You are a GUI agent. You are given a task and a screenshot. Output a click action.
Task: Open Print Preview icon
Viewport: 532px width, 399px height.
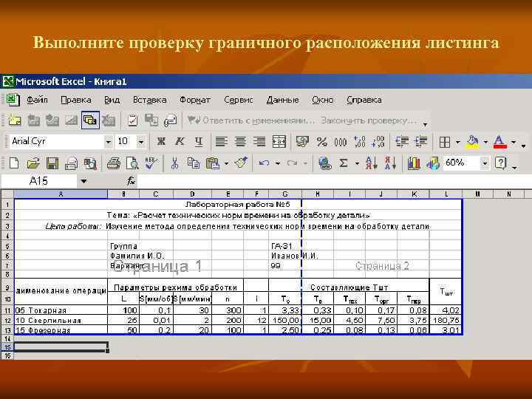click(x=132, y=163)
